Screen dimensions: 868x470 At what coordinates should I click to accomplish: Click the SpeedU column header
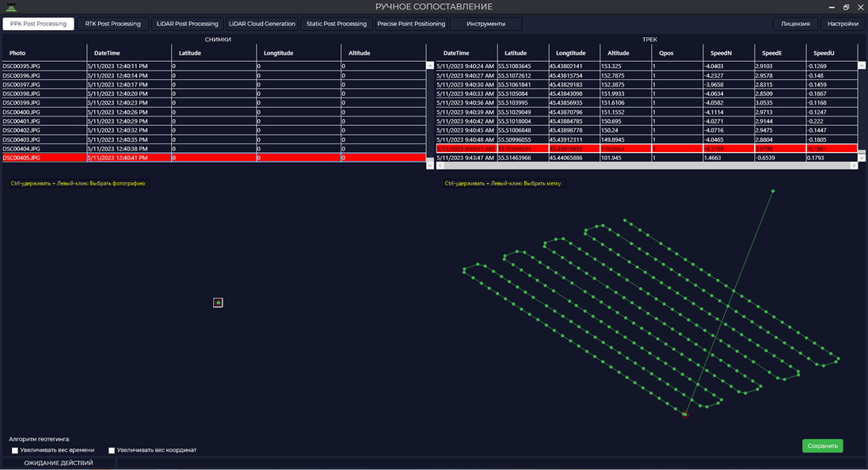[832, 53]
